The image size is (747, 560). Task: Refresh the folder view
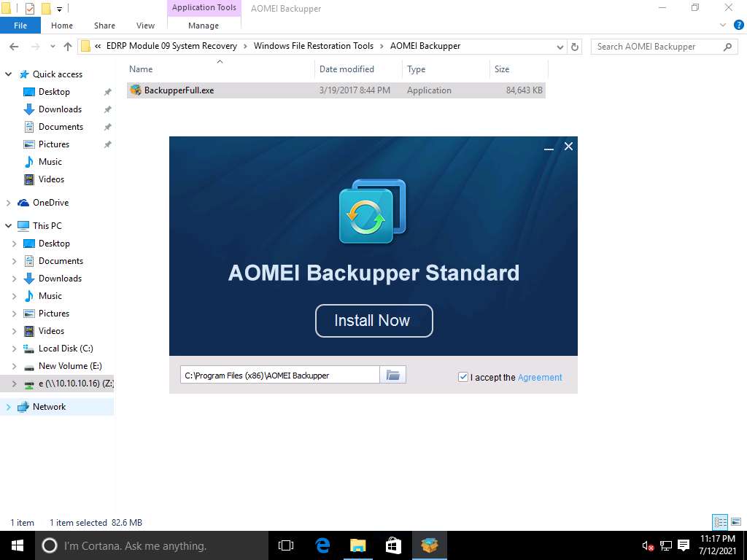(x=575, y=47)
